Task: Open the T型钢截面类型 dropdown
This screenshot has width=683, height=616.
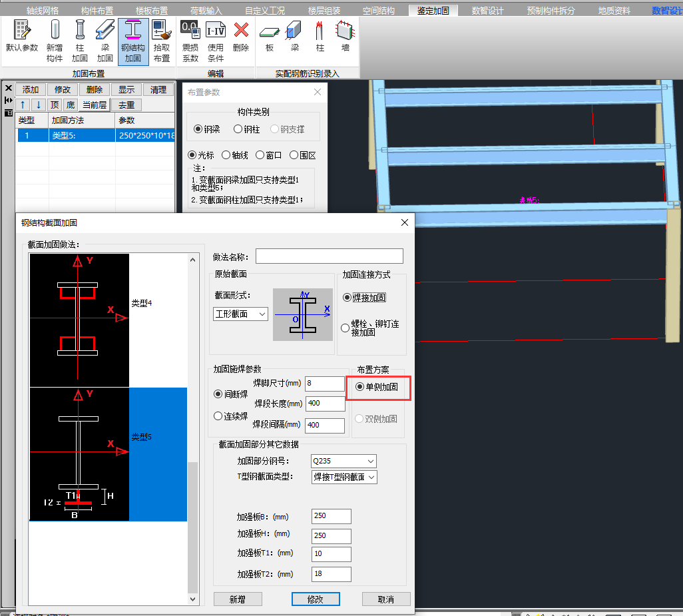Action: [x=343, y=477]
